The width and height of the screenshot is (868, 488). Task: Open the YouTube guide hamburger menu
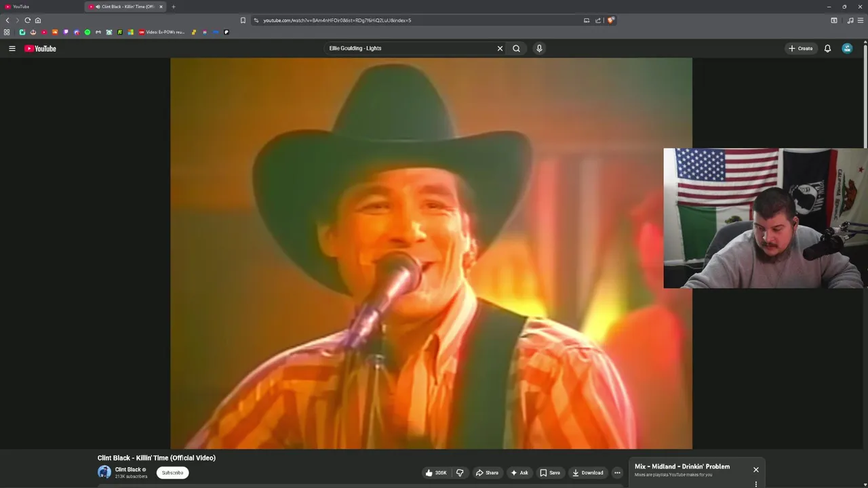(12, 48)
